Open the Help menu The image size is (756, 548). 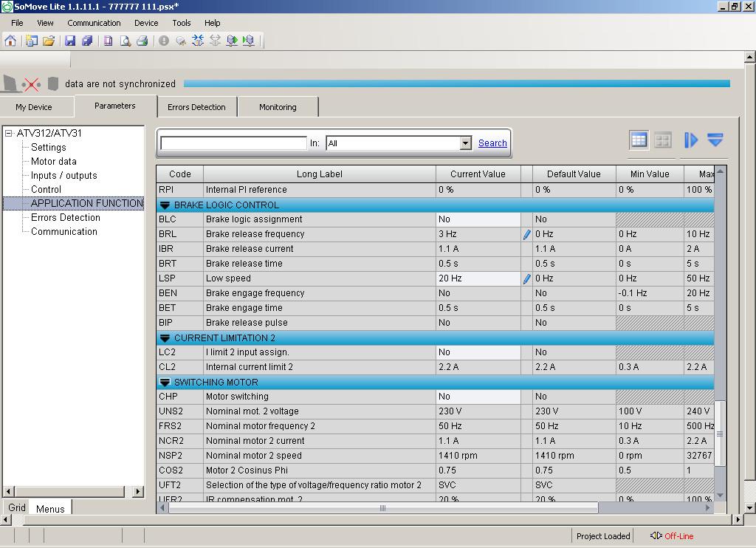pyautogui.click(x=212, y=23)
